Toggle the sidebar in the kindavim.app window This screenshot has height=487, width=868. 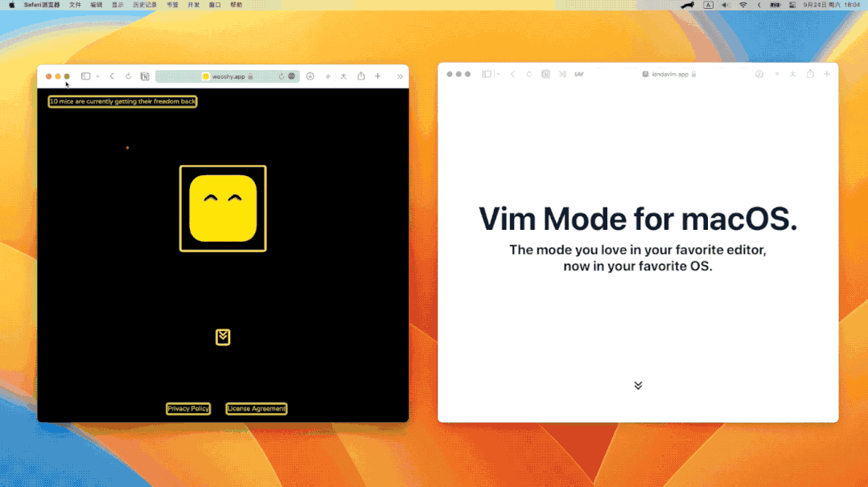click(x=487, y=74)
